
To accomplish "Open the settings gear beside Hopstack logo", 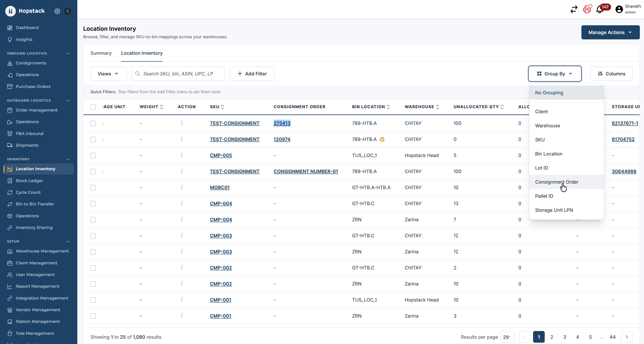I will (x=57, y=11).
